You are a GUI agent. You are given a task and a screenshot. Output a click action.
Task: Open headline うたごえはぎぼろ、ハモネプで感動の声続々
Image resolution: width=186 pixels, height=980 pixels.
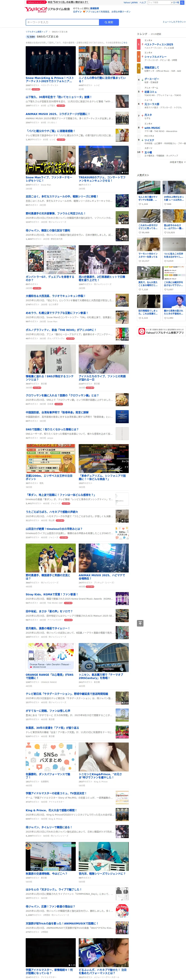click(x=52, y=512)
